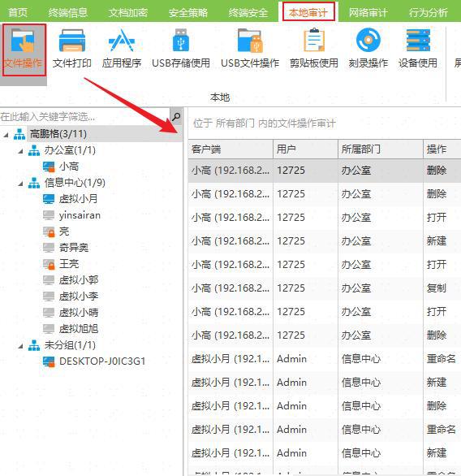This screenshot has width=461, height=476.
Task: Sort by the 客户端 column header
Action: [x=230, y=149]
